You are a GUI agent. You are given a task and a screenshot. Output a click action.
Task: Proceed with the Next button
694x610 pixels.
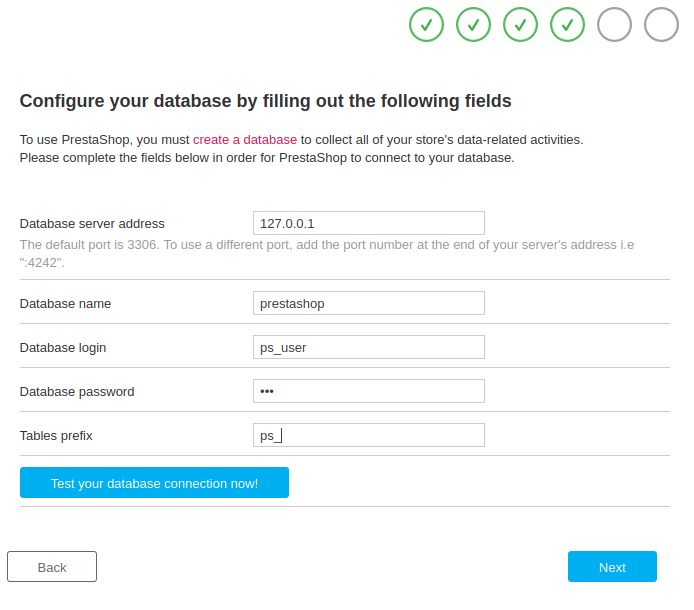[x=612, y=567]
